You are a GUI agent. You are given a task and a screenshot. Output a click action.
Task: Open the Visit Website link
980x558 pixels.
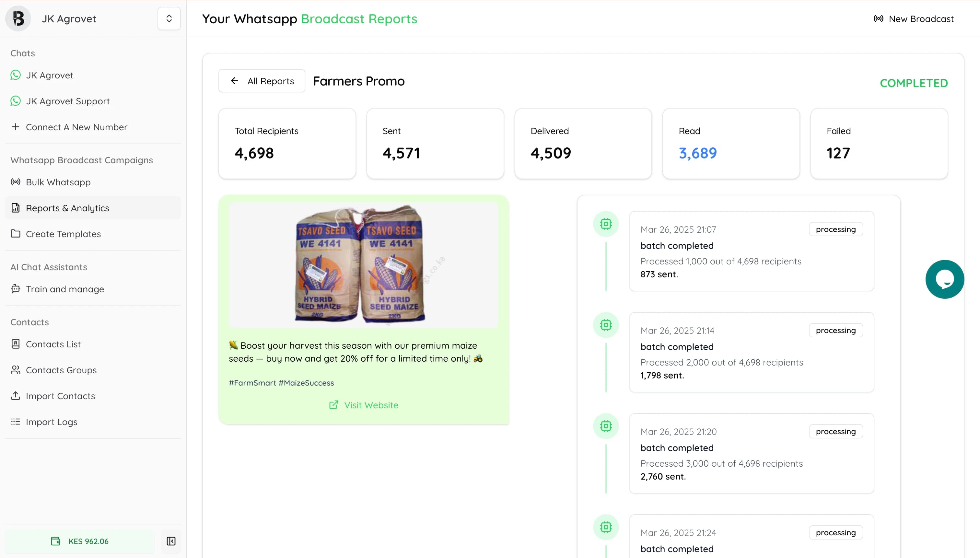click(x=363, y=405)
